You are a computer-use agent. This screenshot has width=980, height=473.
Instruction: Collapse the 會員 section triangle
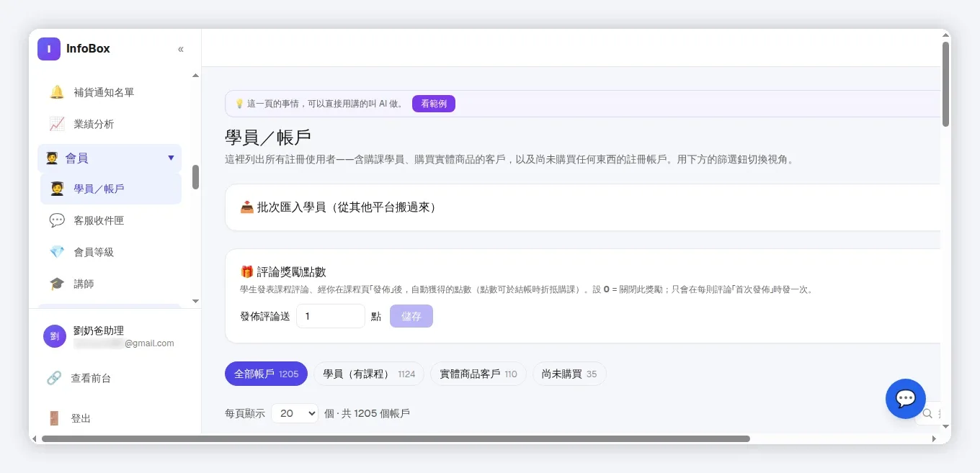click(x=171, y=158)
